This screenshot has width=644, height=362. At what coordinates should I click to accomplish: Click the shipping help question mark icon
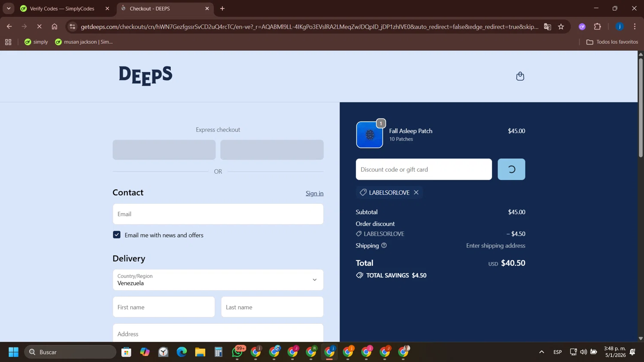pos(384,246)
